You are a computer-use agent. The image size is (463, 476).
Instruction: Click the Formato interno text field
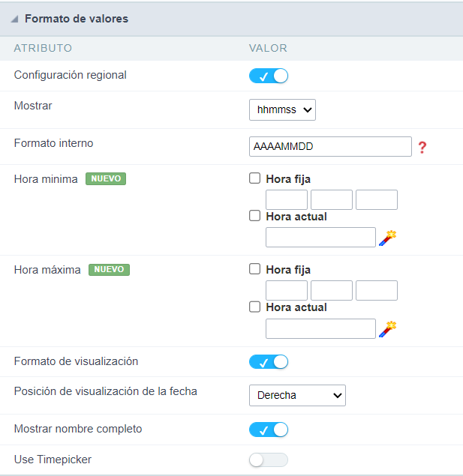tap(330, 147)
